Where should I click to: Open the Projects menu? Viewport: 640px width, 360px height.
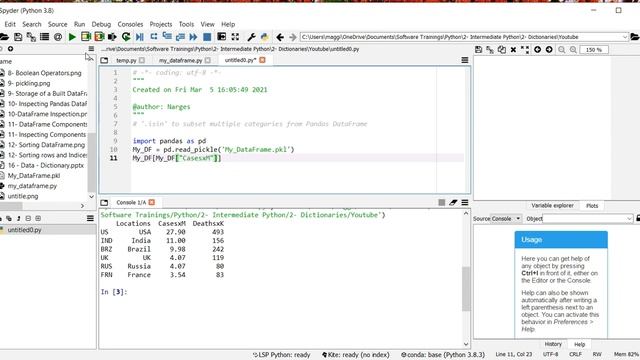(x=161, y=24)
